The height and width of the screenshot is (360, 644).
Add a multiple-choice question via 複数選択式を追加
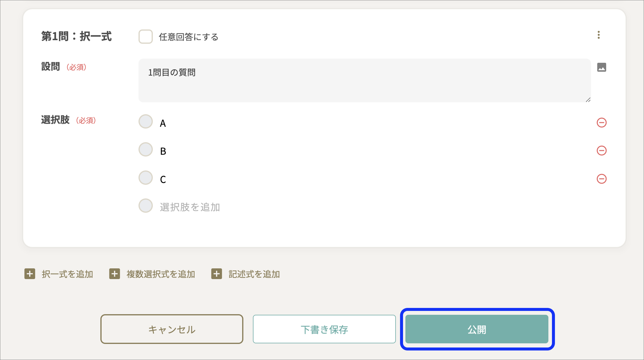pos(161,274)
